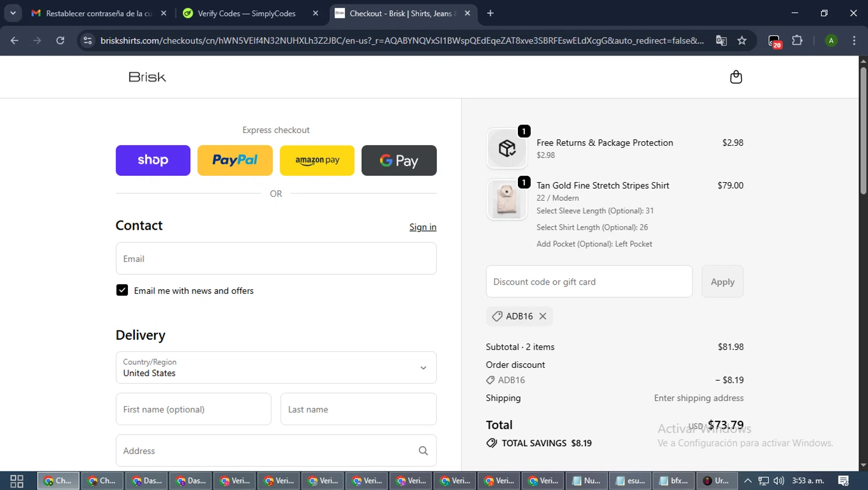Reload the checkout page
The height and width of the screenshot is (490, 868).
(60, 40)
